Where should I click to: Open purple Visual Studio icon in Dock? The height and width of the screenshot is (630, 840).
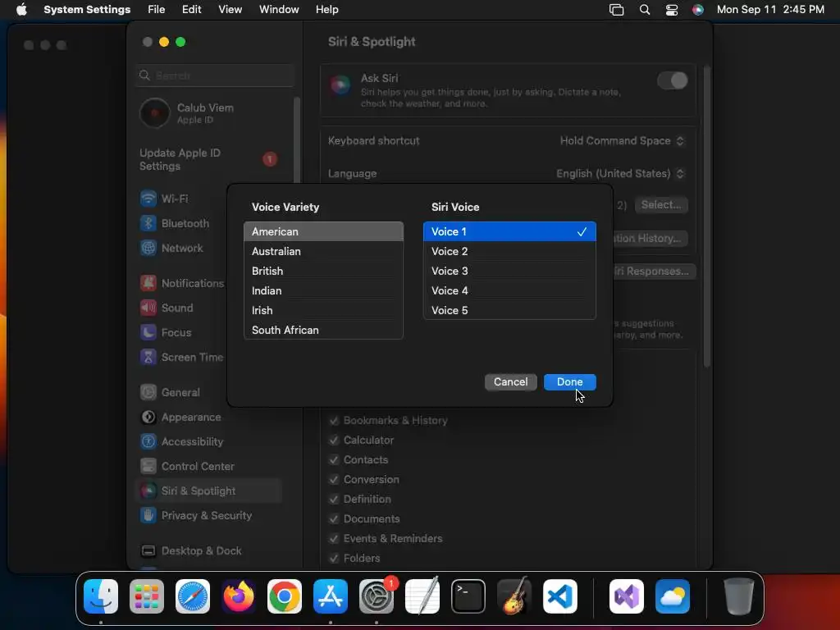click(626, 596)
